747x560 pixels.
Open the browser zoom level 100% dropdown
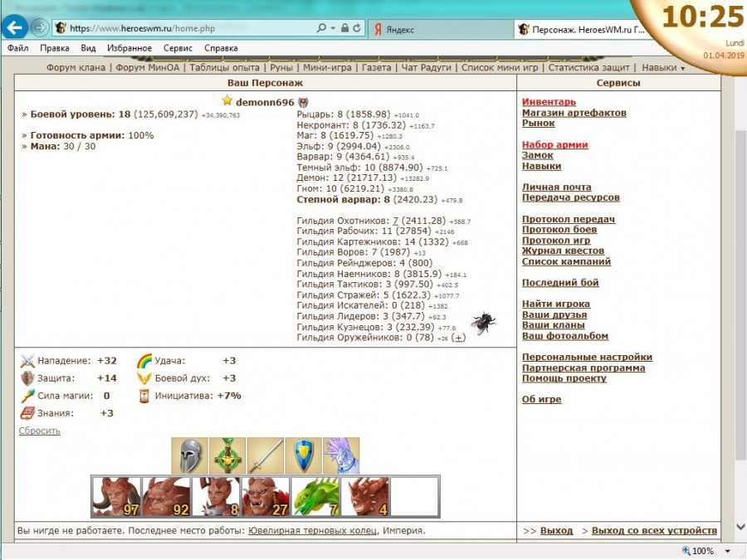pyautogui.click(x=728, y=551)
